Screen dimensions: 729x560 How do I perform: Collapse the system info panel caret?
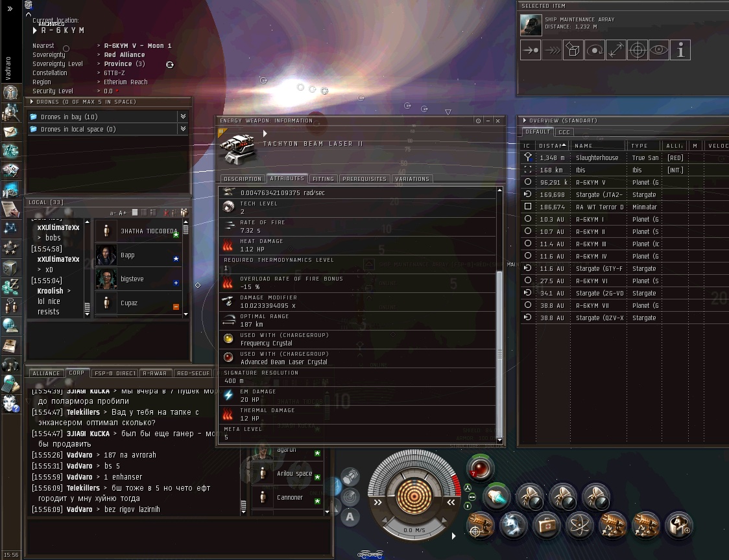(x=29, y=14)
